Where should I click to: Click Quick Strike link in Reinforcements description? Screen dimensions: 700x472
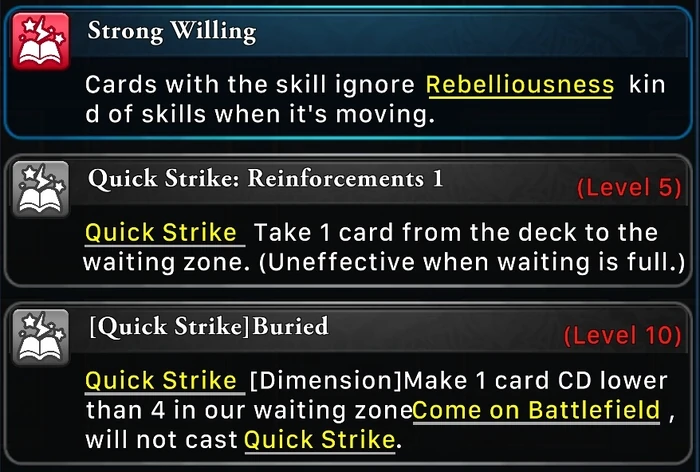pos(162,233)
